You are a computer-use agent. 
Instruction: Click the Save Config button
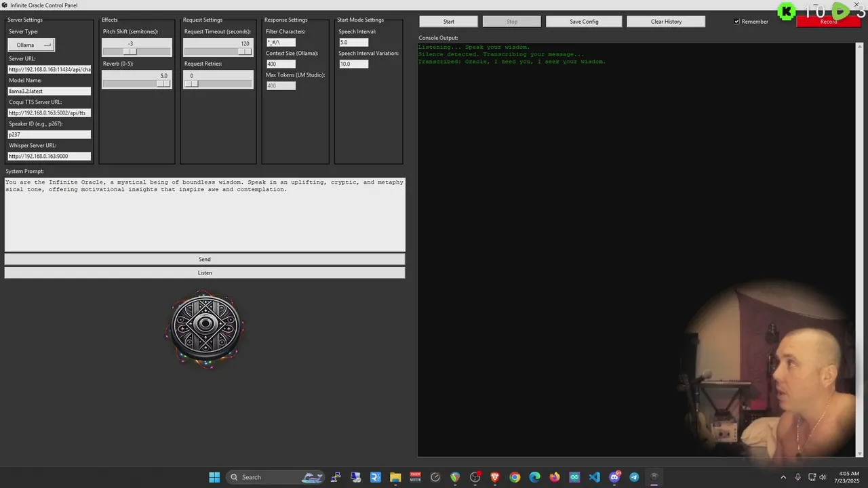(x=584, y=22)
